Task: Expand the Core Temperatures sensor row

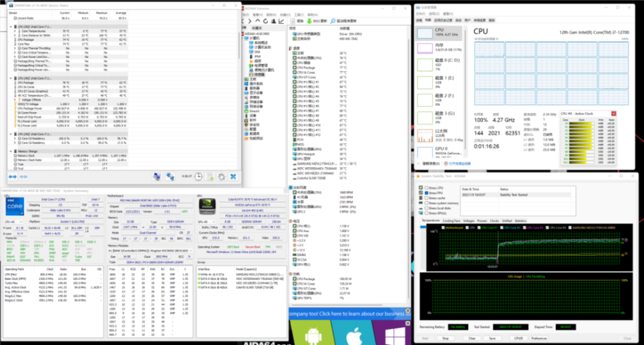Action: point(14,31)
